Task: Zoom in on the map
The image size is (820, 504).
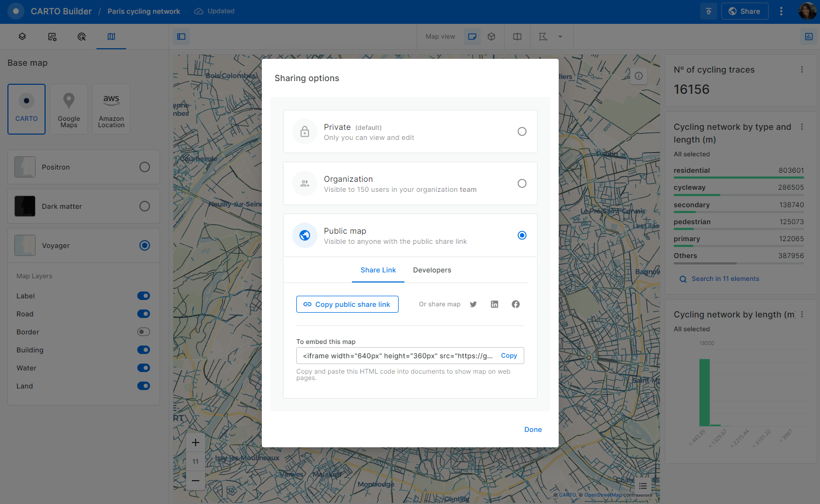Action: pos(196,443)
